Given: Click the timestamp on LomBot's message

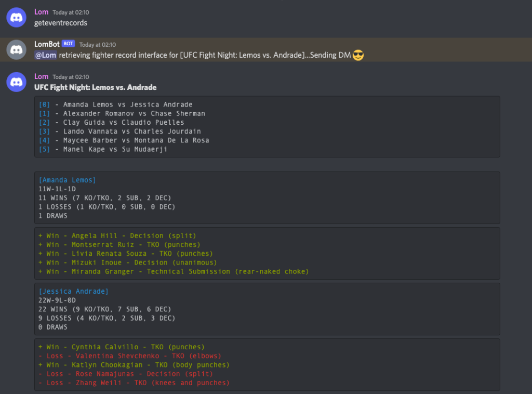Looking at the screenshot, I should (98, 45).
